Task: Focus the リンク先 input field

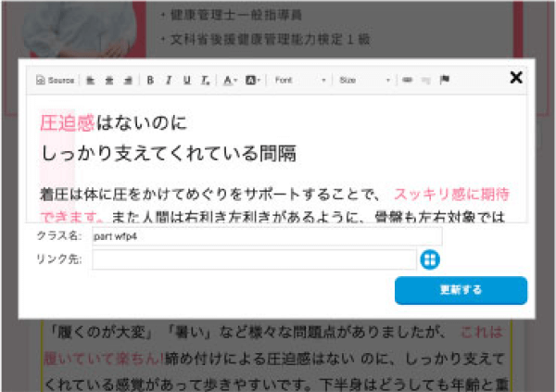Action: coord(254,259)
